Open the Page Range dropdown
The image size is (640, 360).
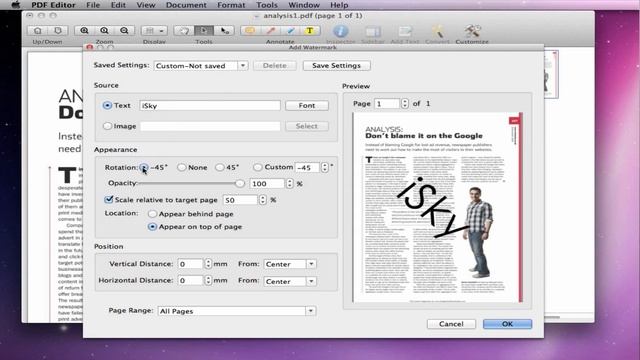pyautogui.click(x=311, y=311)
